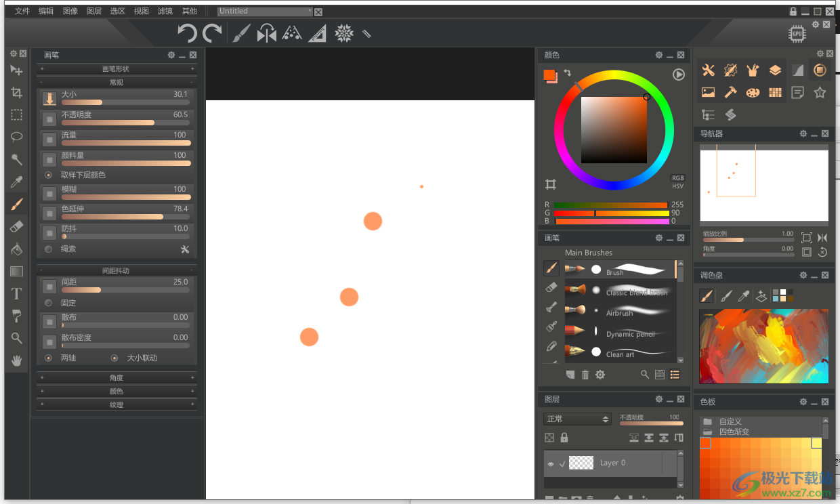This screenshot has width=840, height=504.
Task: Switch to the Untitled document tab
Action: point(265,12)
